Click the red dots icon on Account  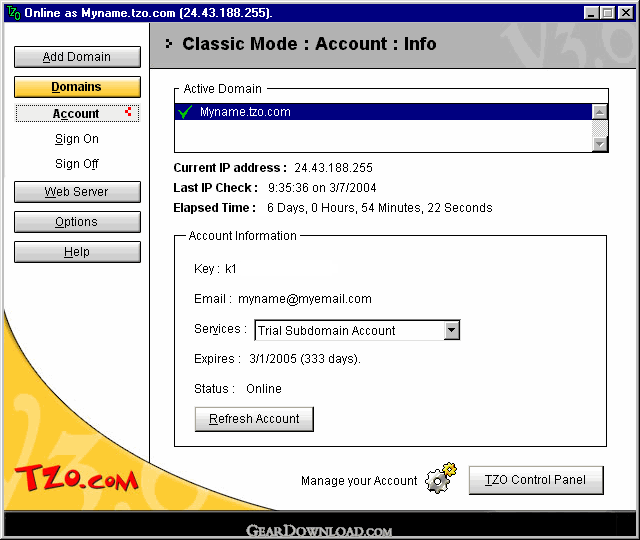pyautogui.click(x=129, y=111)
